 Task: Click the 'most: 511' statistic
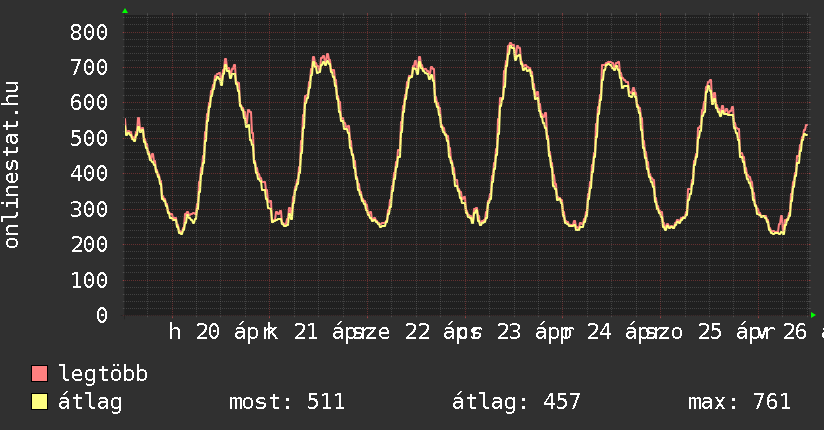point(287,402)
